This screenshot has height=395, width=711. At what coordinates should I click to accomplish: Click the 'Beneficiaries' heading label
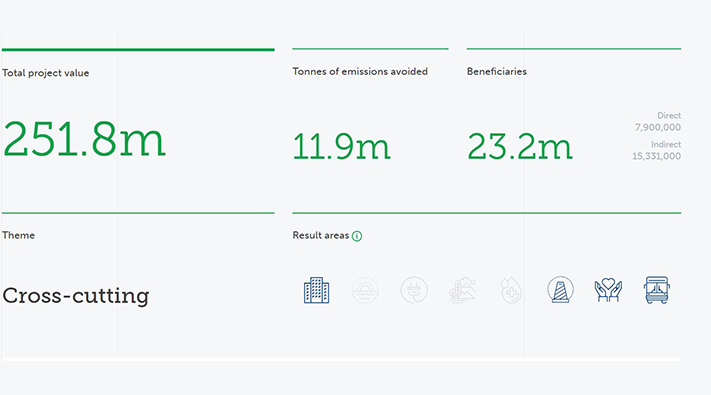point(497,71)
